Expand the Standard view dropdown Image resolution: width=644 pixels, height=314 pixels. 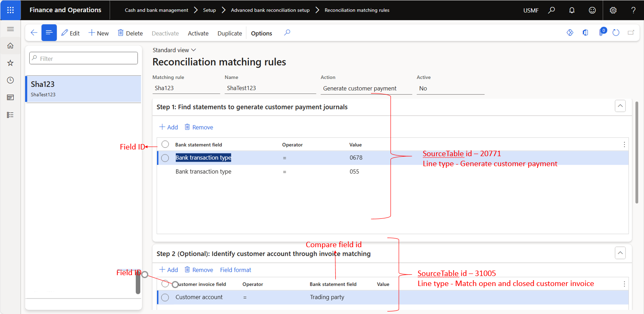(x=174, y=50)
